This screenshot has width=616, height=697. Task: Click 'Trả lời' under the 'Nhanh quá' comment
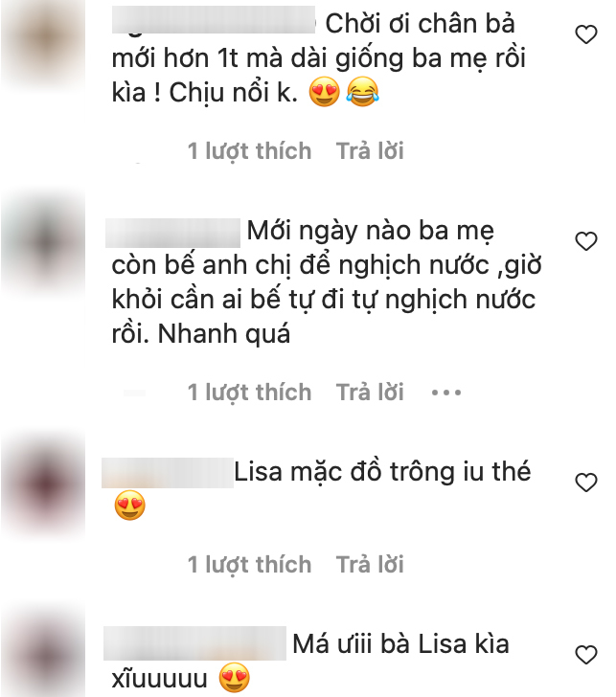coord(370,393)
